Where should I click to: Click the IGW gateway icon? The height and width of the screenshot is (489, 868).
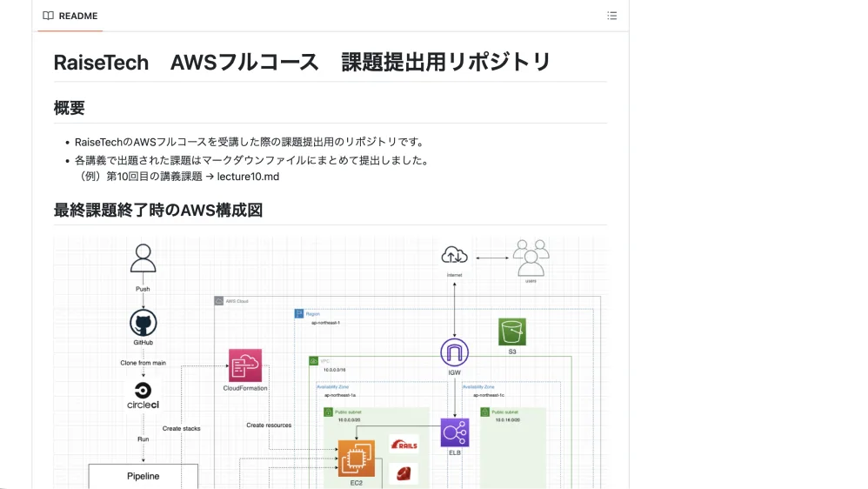click(x=455, y=352)
